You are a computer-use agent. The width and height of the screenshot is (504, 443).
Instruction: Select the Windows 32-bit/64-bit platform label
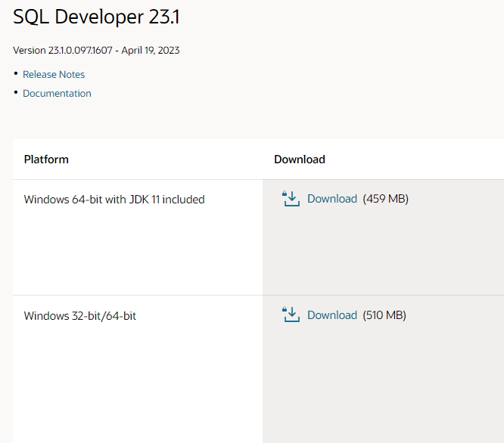coord(80,316)
